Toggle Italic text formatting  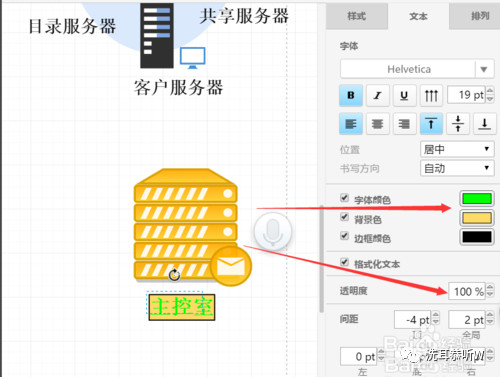click(x=377, y=95)
